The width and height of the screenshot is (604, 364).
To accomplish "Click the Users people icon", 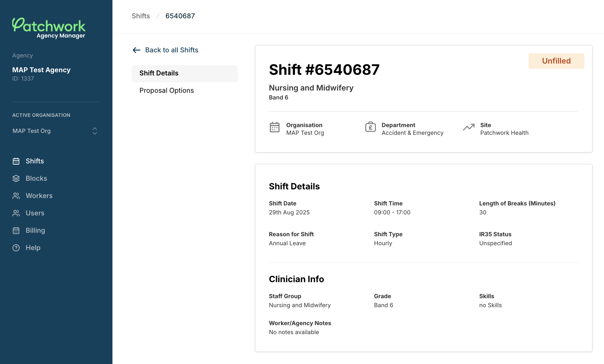I will pyautogui.click(x=16, y=213).
